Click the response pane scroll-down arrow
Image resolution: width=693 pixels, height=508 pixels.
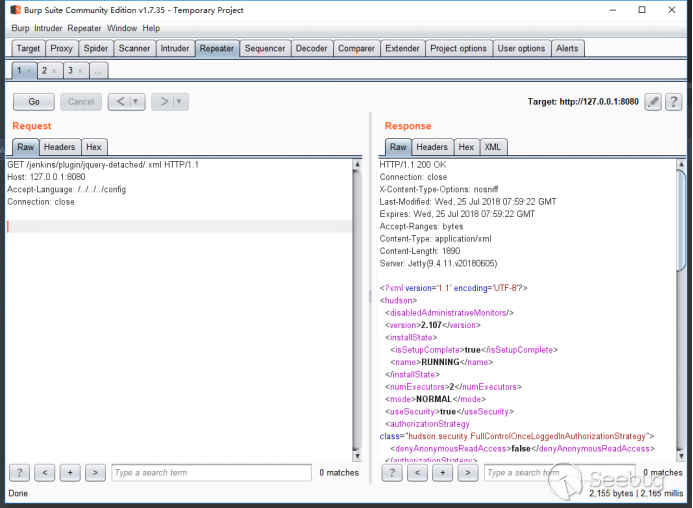click(681, 456)
